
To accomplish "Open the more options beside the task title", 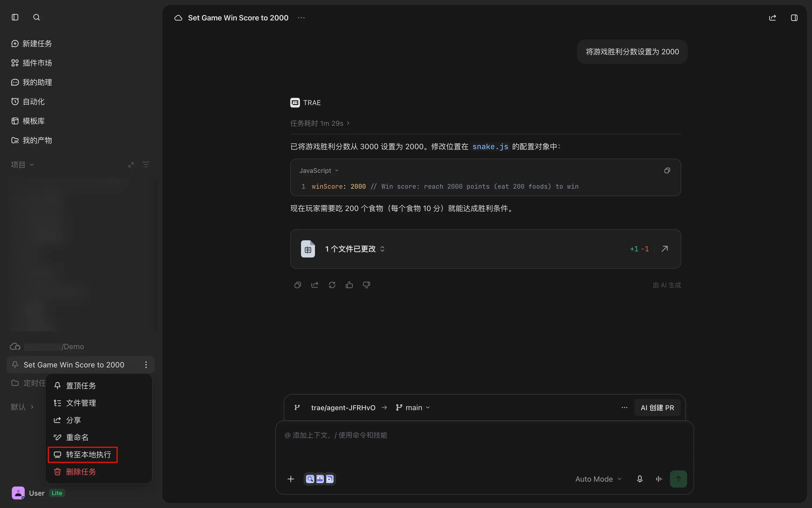I will [301, 18].
